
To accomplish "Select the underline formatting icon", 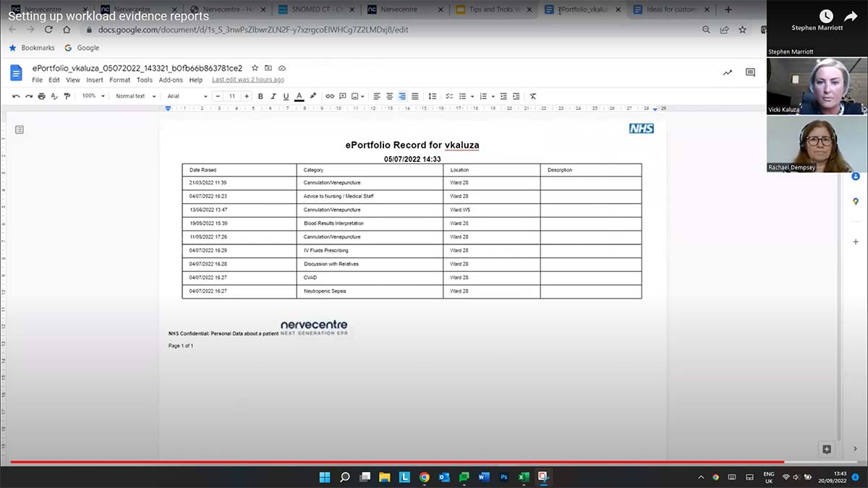I will point(285,96).
